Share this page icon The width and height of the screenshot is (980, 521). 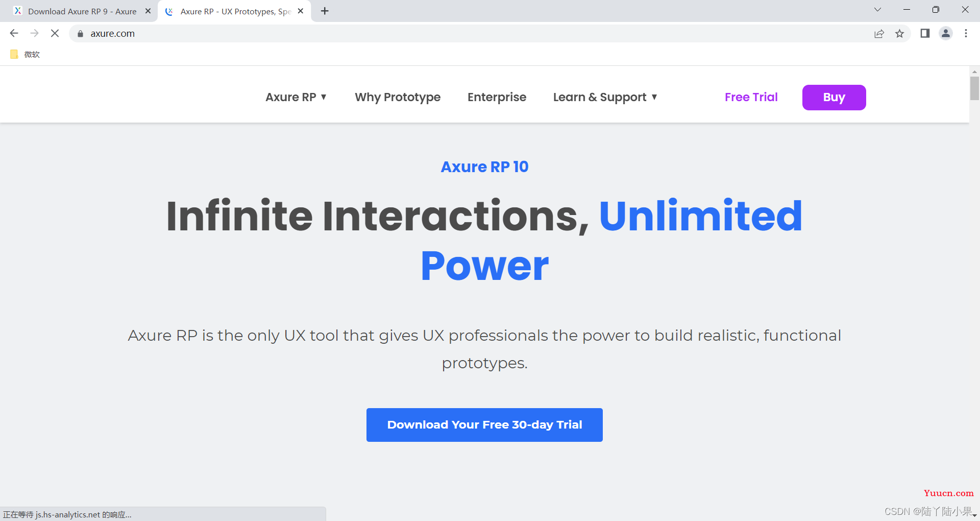[x=879, y=34]
